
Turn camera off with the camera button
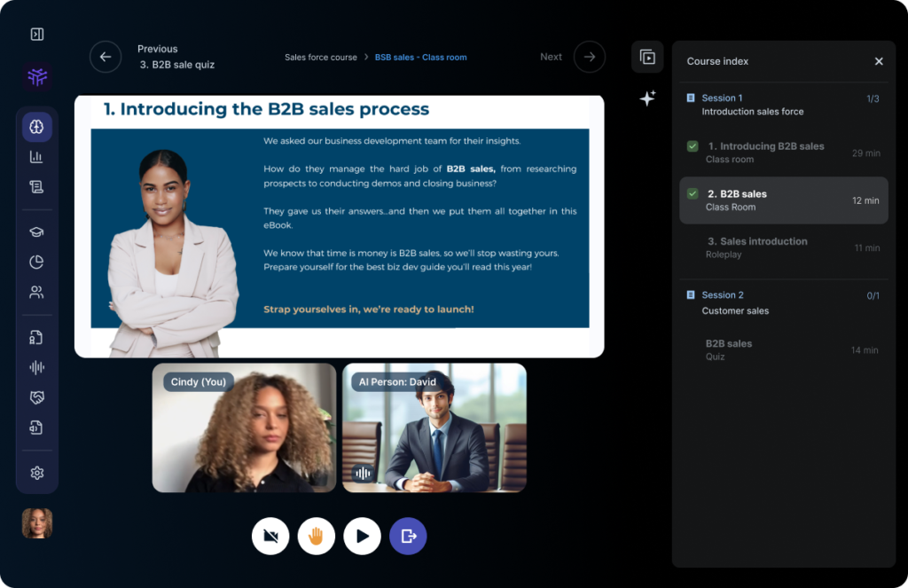point(270,536)
